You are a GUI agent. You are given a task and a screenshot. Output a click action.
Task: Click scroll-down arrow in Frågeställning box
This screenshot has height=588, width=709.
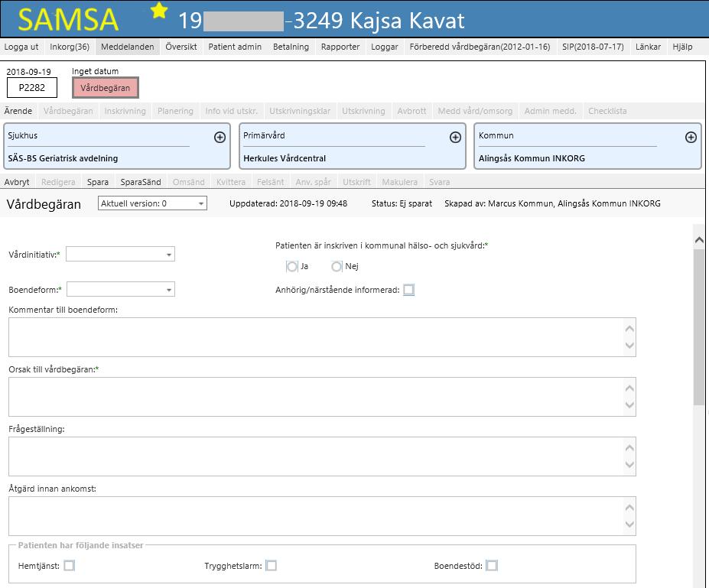[x=629, y=465]
